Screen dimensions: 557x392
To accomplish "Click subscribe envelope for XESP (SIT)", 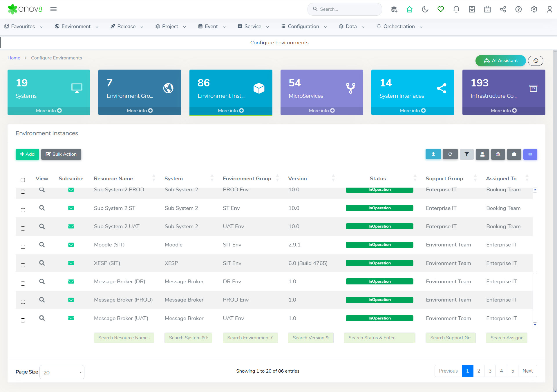I will pyautogui.click(x=71, y=263).
